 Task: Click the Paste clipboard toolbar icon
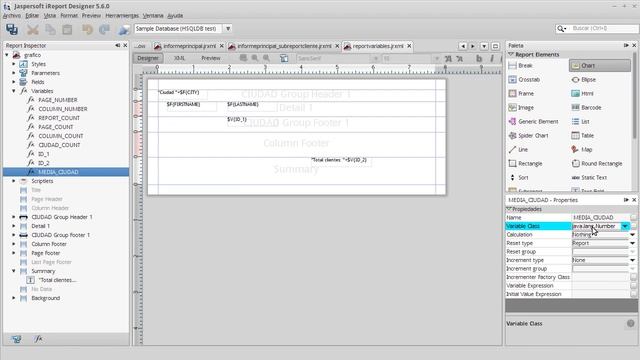tap(67, 29)
